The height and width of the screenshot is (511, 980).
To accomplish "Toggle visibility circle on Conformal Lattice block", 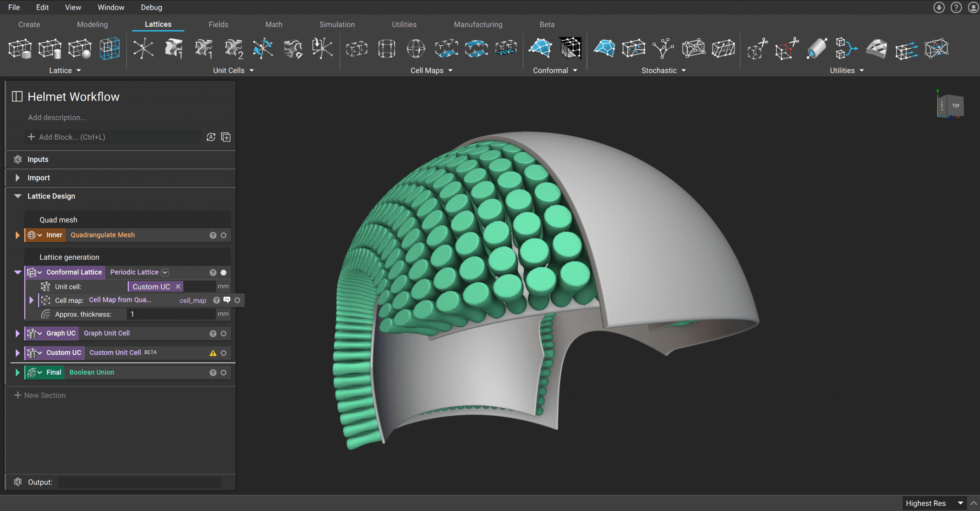I will point(223,273).
